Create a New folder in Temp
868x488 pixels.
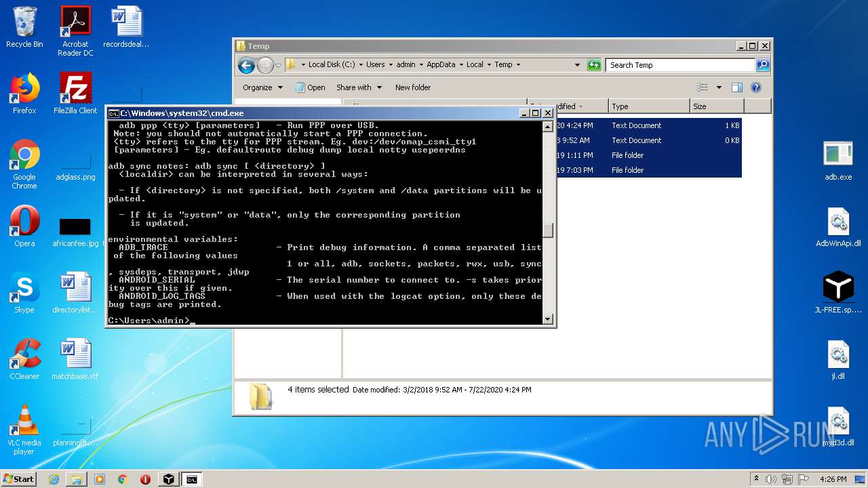tap(413, 87)
